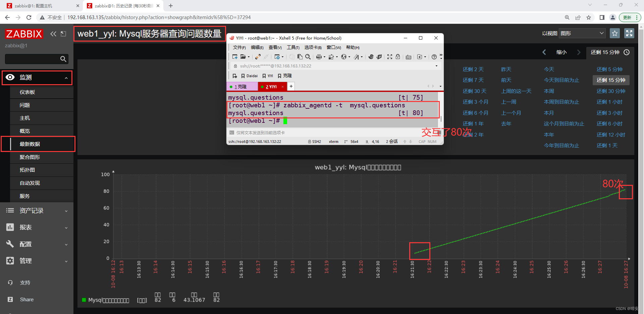644x314 pixels.
Task: Select time range 还剩 1 小时
Action: coord(609,102)
